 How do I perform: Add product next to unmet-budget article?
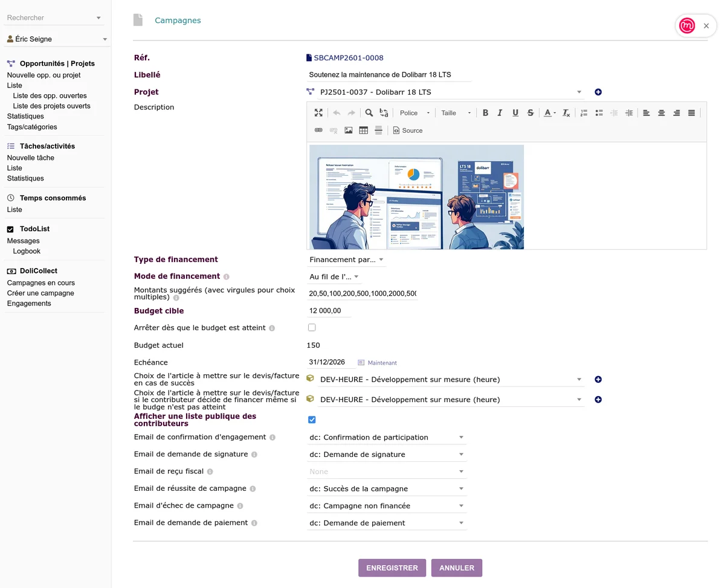pos(598,400)
